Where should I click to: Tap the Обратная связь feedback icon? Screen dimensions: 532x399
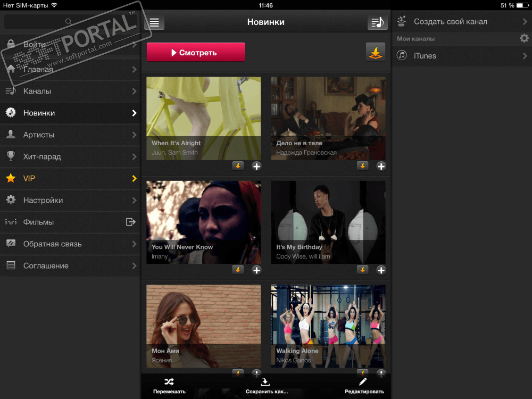click(11, 243)
